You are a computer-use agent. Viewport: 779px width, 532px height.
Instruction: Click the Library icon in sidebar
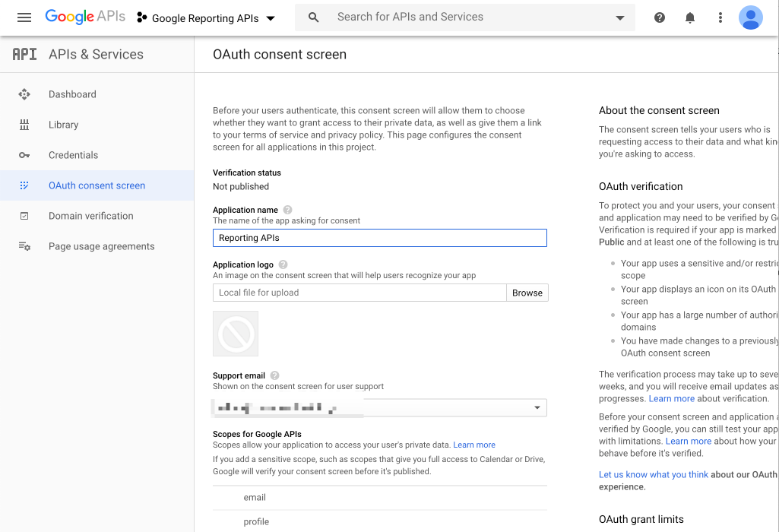click(x=24, y=125)
